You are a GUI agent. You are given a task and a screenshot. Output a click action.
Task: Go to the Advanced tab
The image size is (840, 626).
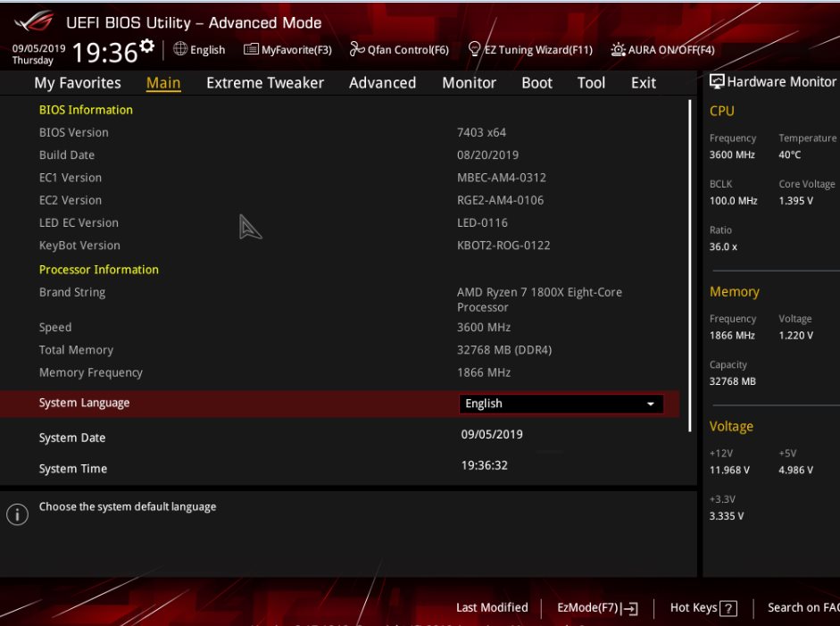[382, 82]
